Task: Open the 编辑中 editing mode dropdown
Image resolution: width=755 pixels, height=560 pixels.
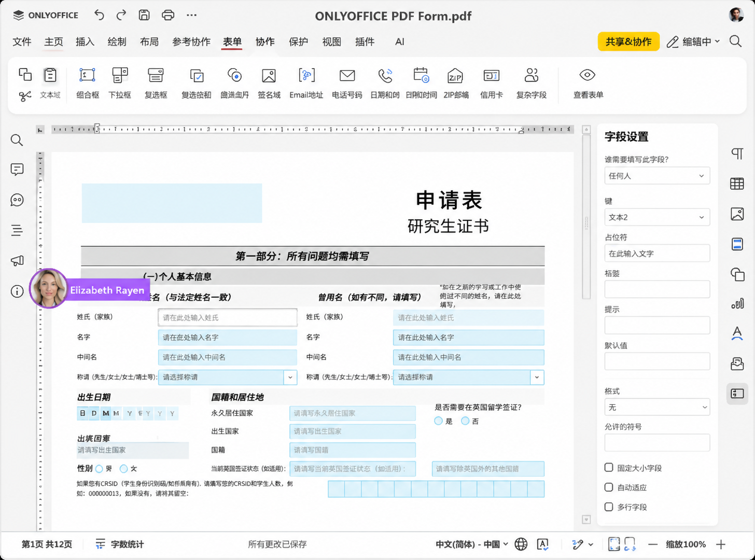Action: [693, 41]
